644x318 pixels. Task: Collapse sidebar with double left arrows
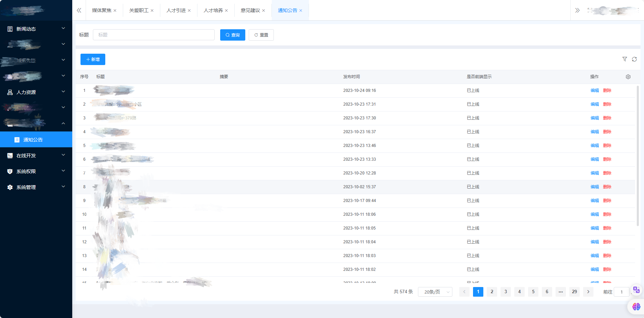[79, 10]
